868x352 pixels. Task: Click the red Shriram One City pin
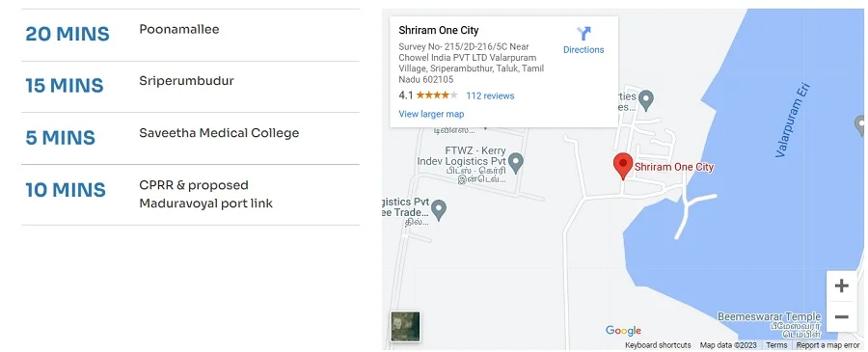point(623,166)
